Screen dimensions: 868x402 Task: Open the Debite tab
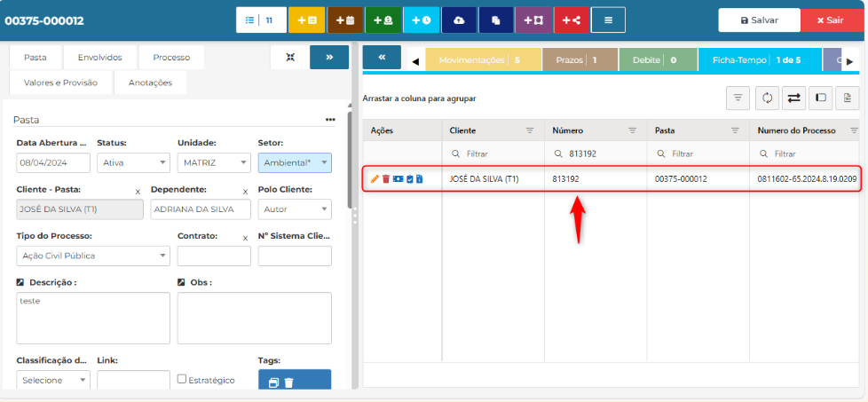pos(659,59)
